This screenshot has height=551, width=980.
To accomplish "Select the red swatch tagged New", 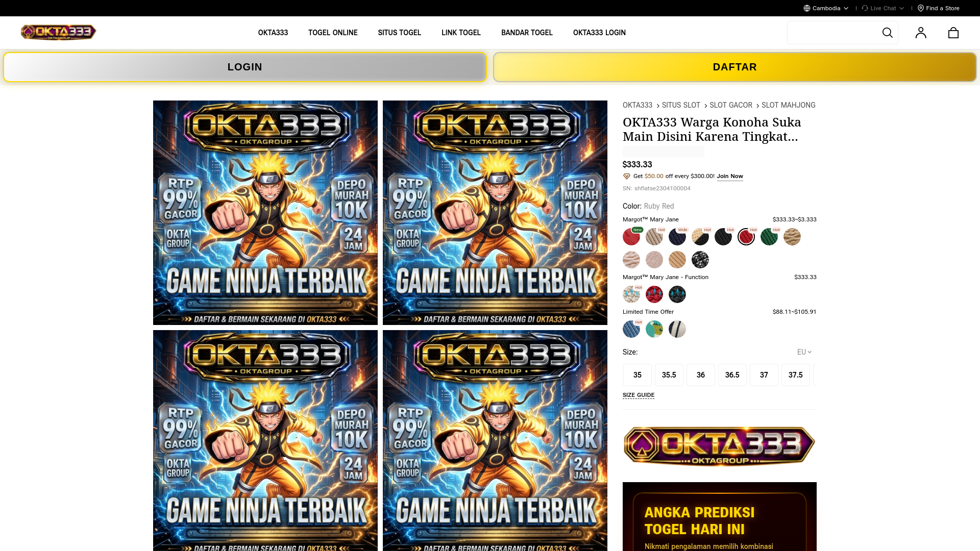I will pyautogui.click(x=631, y=237).
